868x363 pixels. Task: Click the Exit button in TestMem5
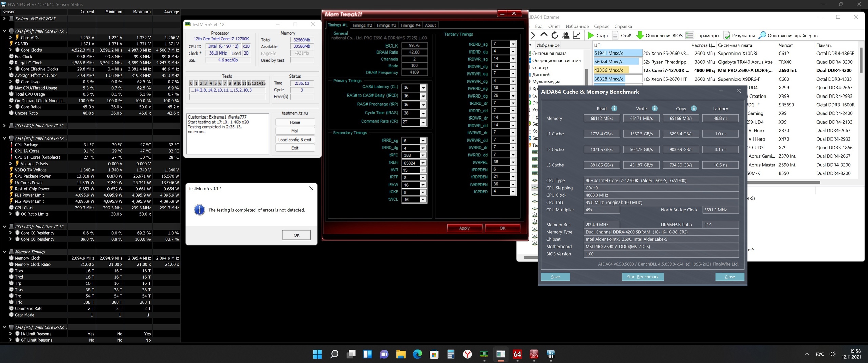(x=295, y=148)
